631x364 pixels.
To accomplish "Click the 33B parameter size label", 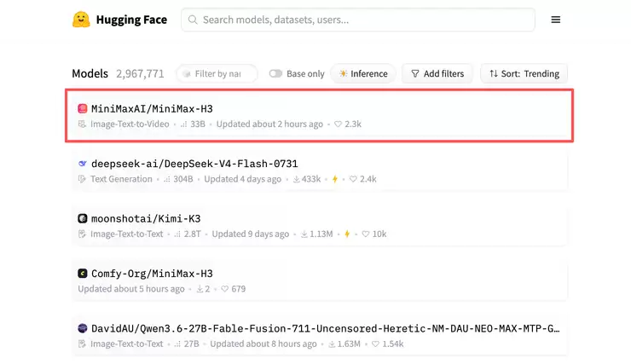I will click(198, 124).
